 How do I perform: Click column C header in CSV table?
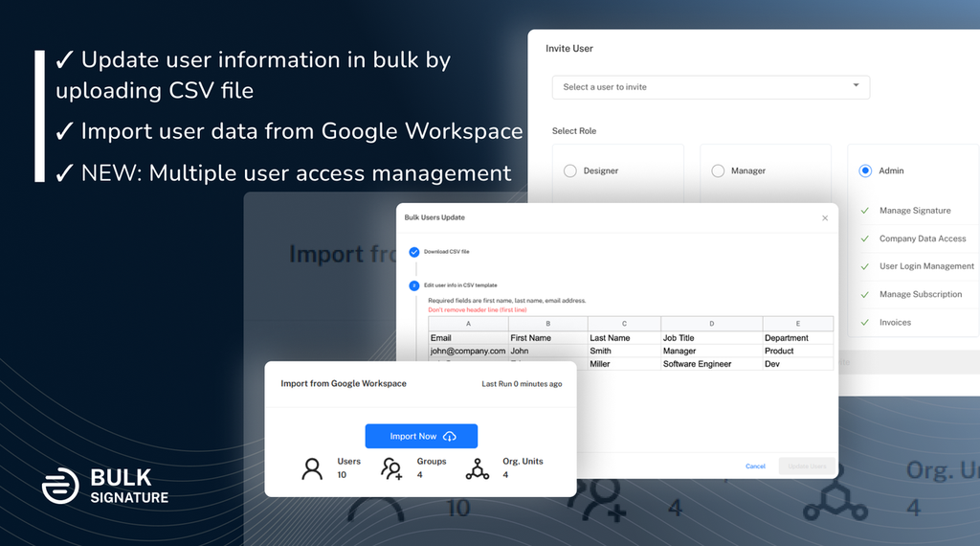click(624, 324)
